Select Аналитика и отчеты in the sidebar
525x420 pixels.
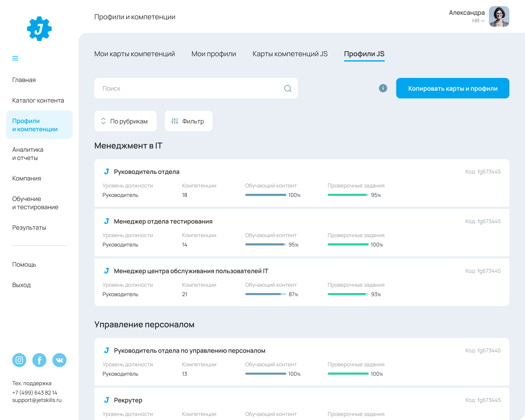27,153
